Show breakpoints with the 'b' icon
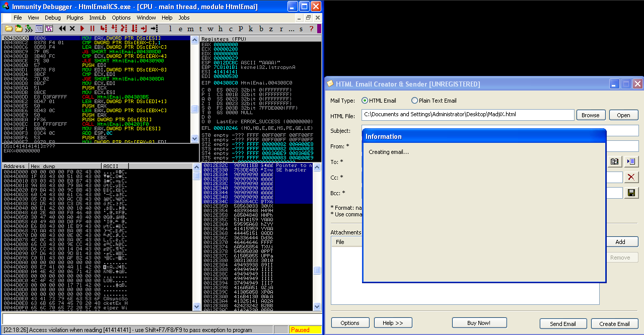 tap(261, 29)
